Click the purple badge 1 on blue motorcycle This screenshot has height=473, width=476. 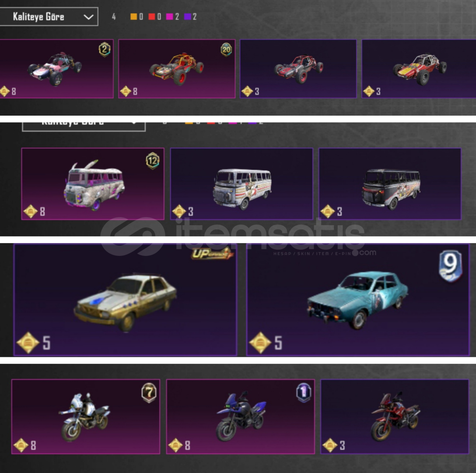tap(304, 392)
